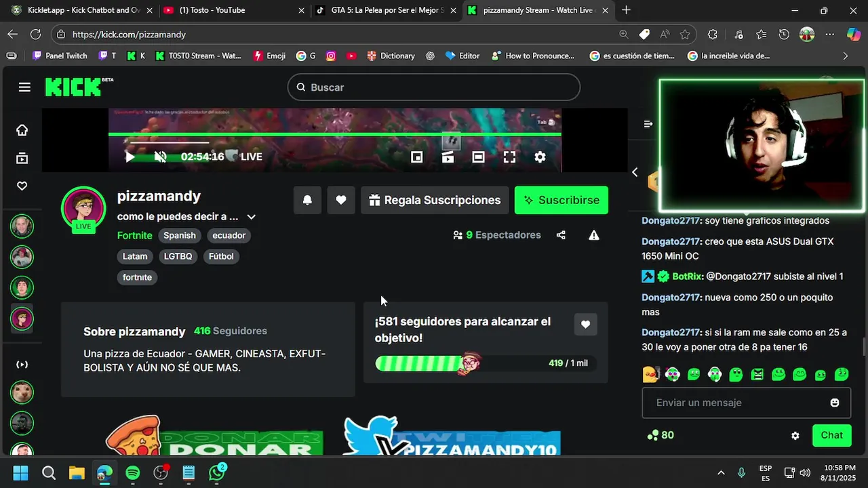Switch to GTA 5 TikTok tab
Viewport: 868px width, 488px height.
click(x=387, y=10)
